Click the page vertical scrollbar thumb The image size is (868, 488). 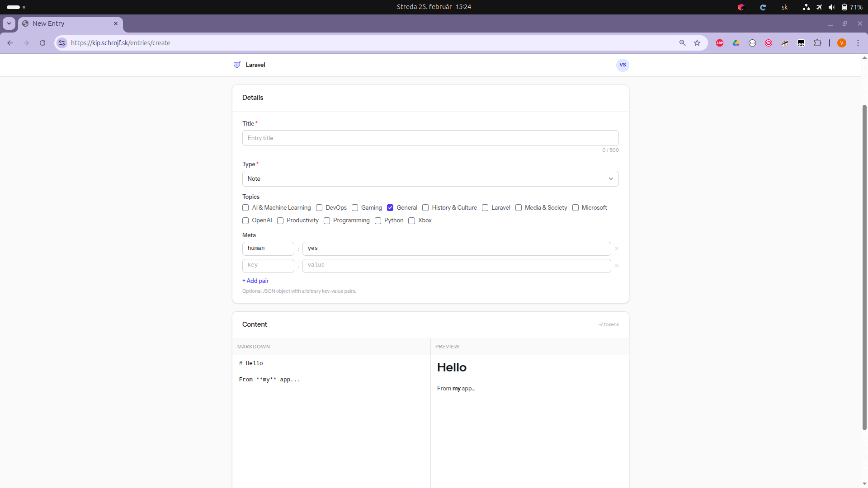point(865,267)
